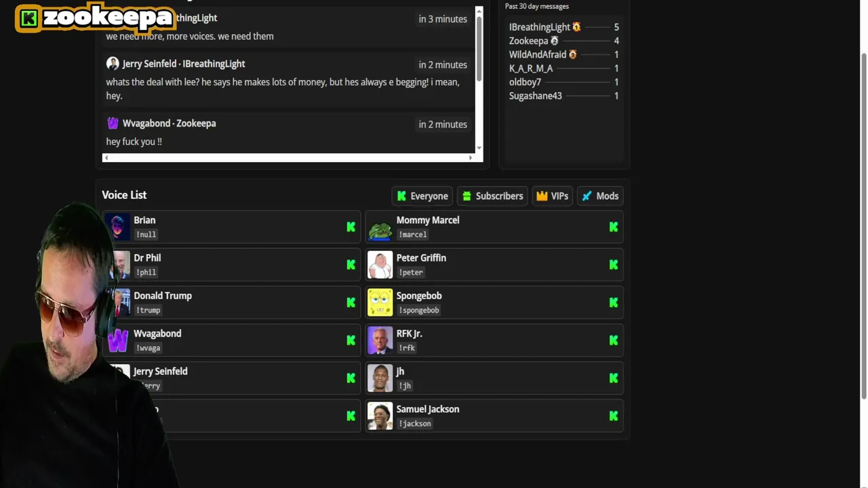The image size is (868, 488).
Task: Click the !phil command tag
Action: [146, 272]
